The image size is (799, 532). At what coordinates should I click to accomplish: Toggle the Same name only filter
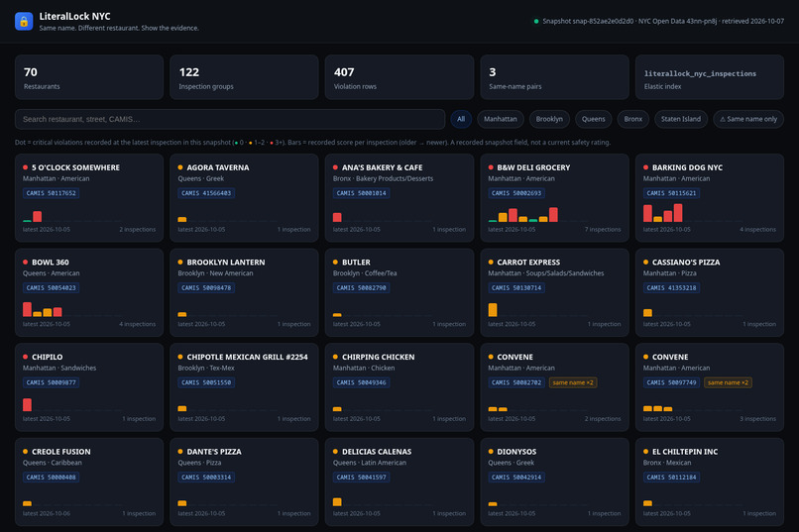click(x=748, y=119)
